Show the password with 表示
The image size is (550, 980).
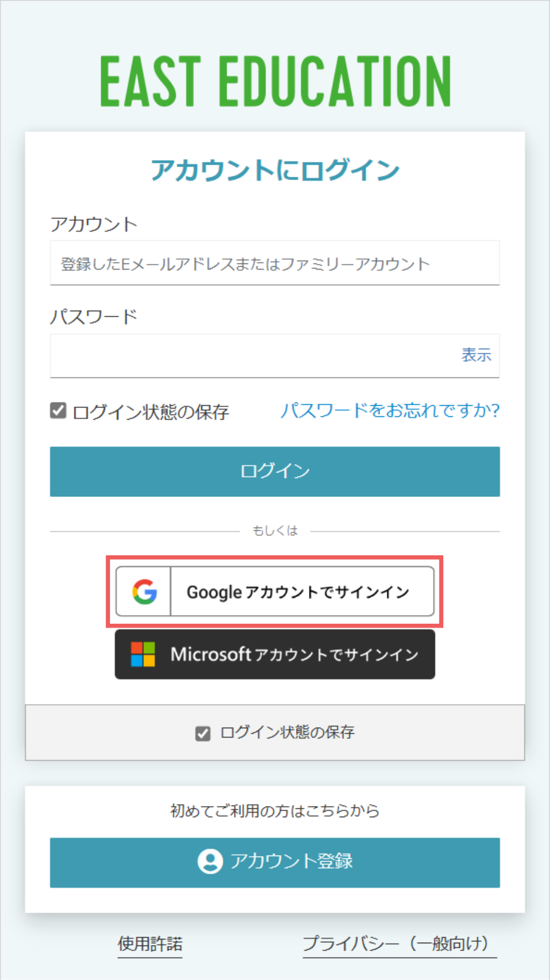tap(476, 355)
